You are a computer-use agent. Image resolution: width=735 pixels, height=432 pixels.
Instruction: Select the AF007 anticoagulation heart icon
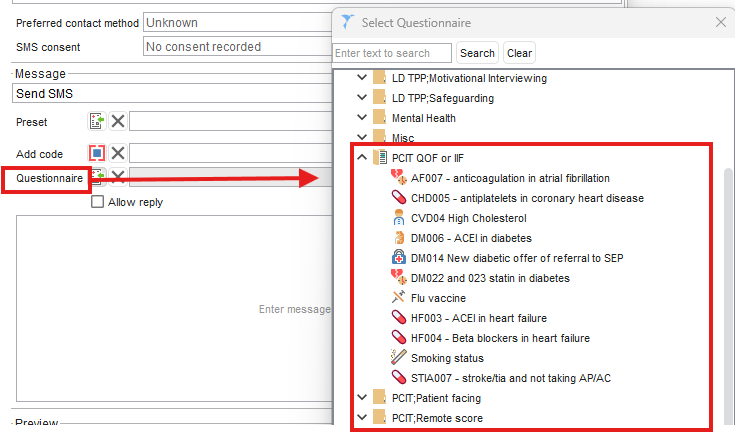tap(399, 178)
